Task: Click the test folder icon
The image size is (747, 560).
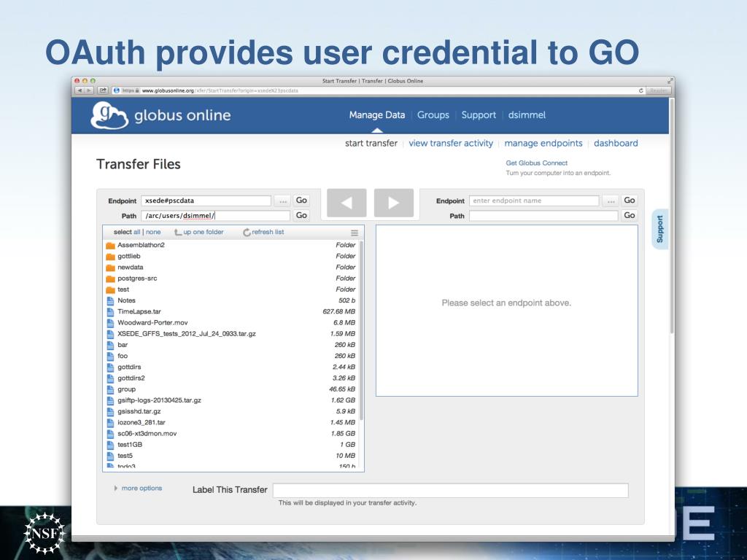Action: tap(111, 289)
